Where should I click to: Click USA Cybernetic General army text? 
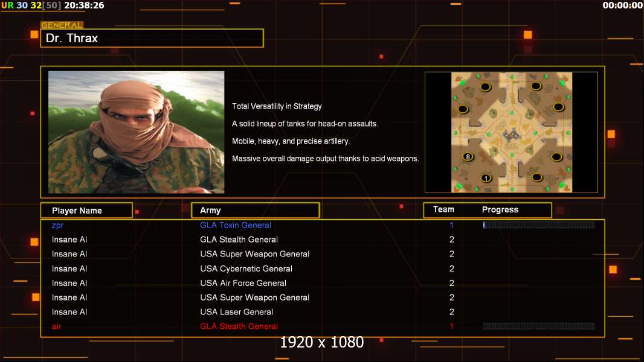[246, 268]
